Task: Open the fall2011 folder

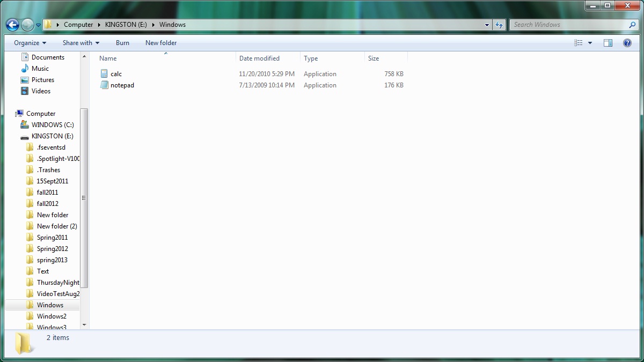Action: pyautogui.click(x=47, y=193)
